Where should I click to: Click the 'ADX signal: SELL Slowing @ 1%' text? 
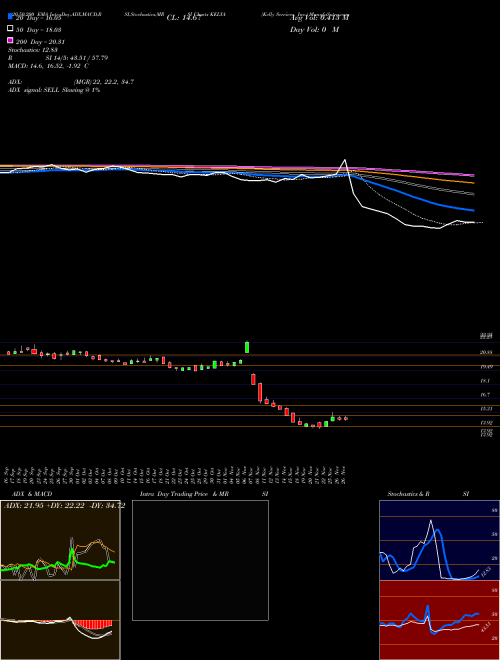[54, 90]
